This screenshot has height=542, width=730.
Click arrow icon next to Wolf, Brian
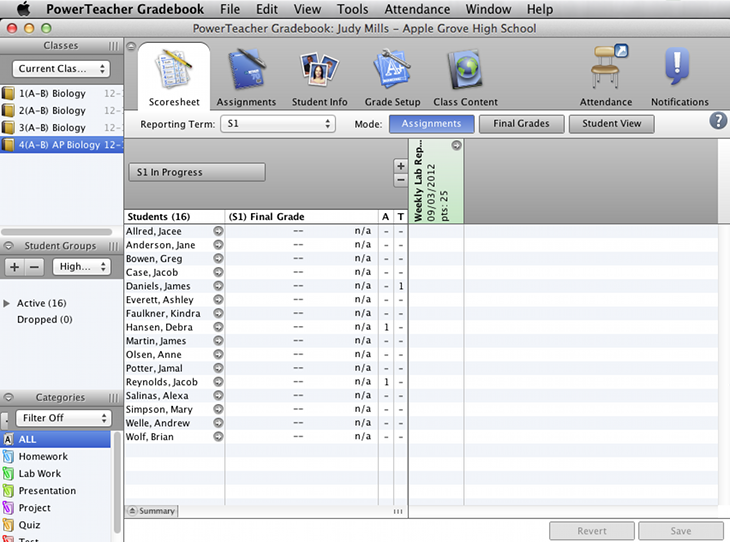pos(218,436)
